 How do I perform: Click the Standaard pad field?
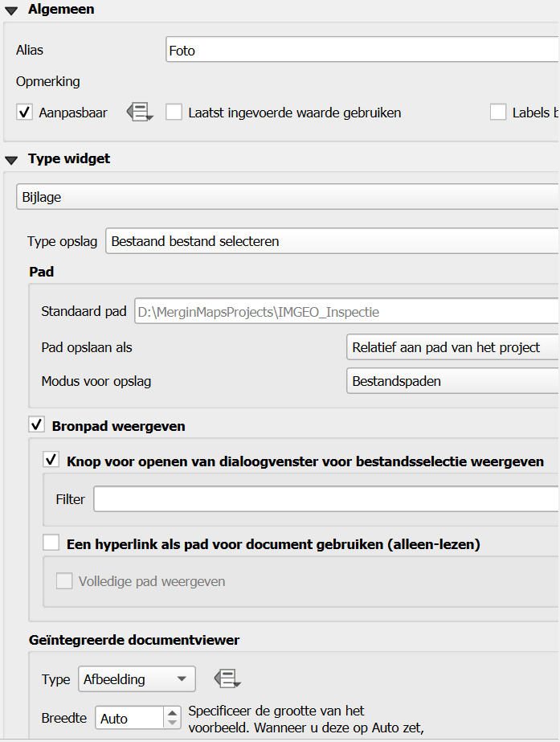coord(345,311)
